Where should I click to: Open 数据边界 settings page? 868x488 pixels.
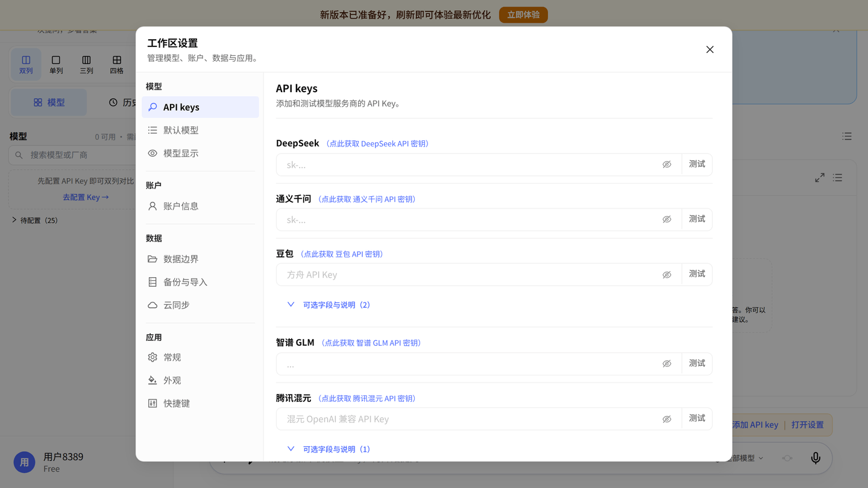pos(200,259)
